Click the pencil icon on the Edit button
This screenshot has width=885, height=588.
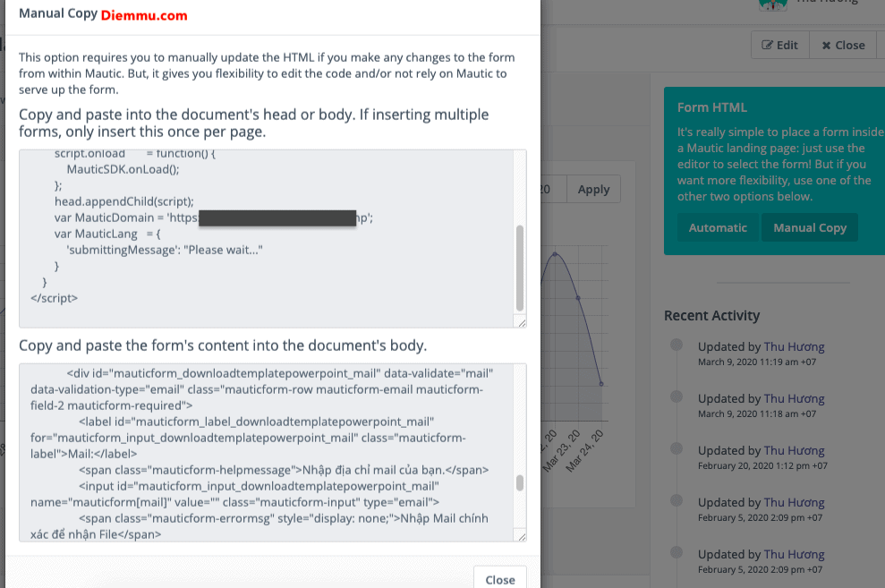point(767,45)
